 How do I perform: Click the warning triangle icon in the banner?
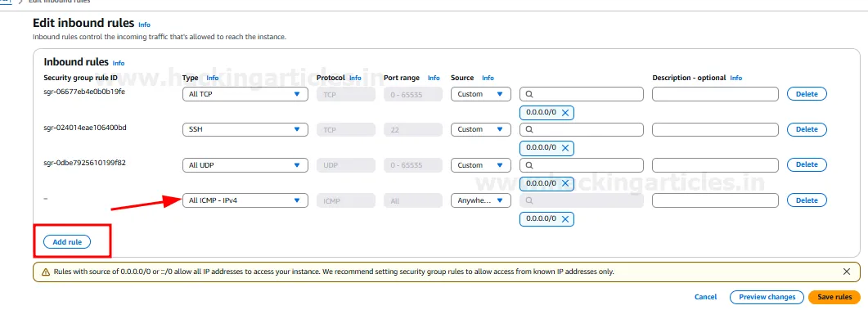click(45, 272)
